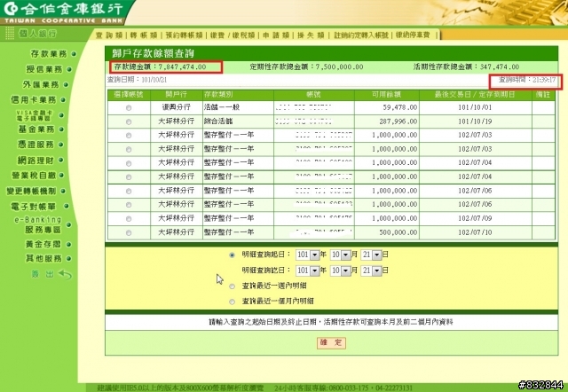The image size is (568, 392).
Task: Click the 可用餘額 column header
Action: 387,95
